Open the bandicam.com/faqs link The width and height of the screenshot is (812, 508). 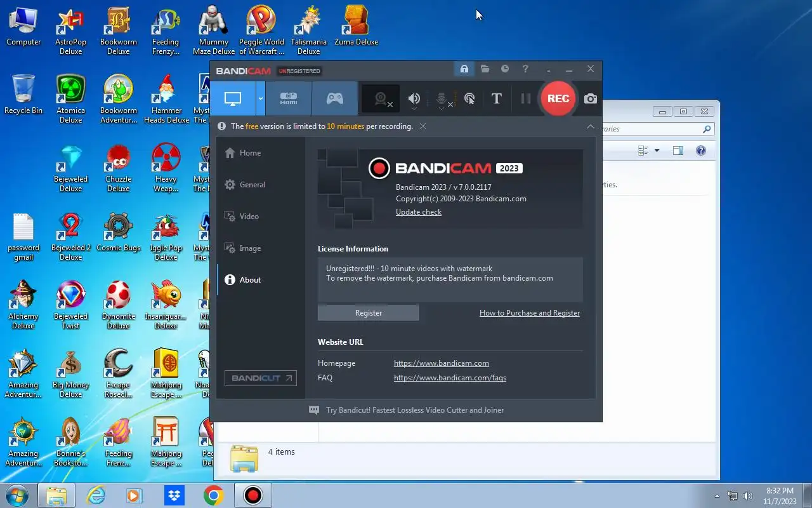[x=450, y=378]
